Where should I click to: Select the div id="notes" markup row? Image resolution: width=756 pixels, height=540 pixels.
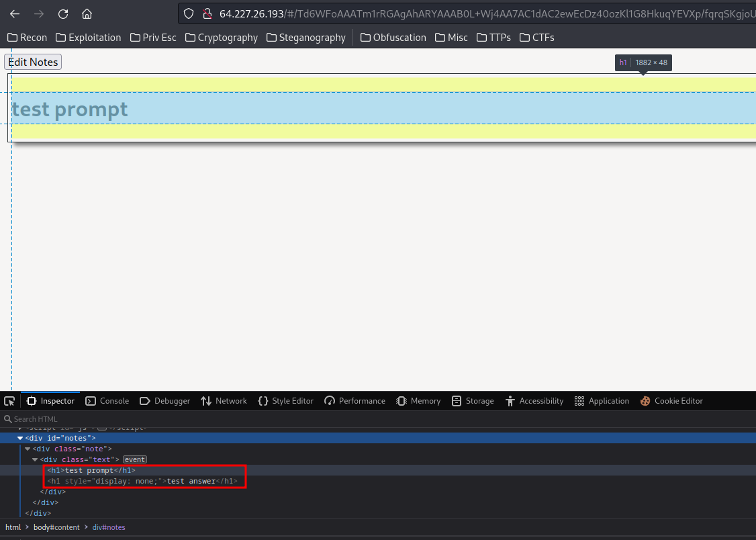(378, 439)
